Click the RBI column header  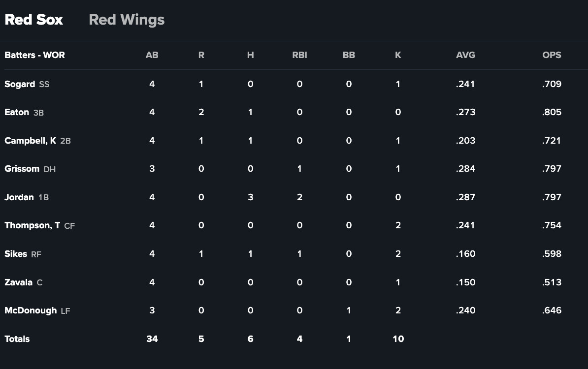[x=299, y=55]
